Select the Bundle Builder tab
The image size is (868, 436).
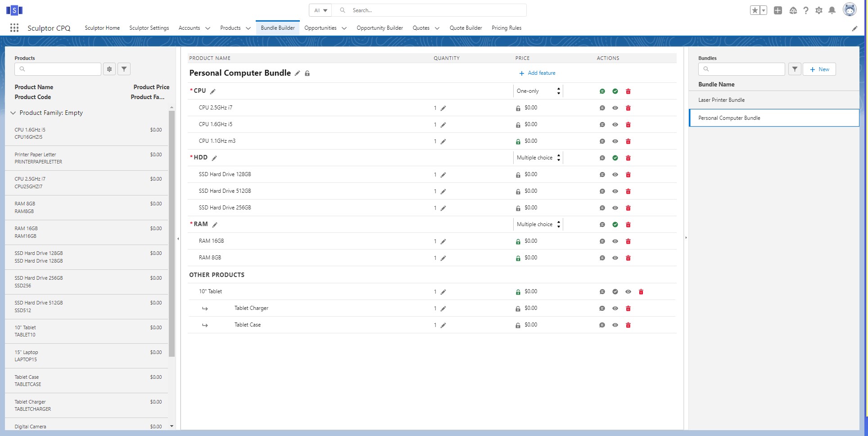click(278, 28)
